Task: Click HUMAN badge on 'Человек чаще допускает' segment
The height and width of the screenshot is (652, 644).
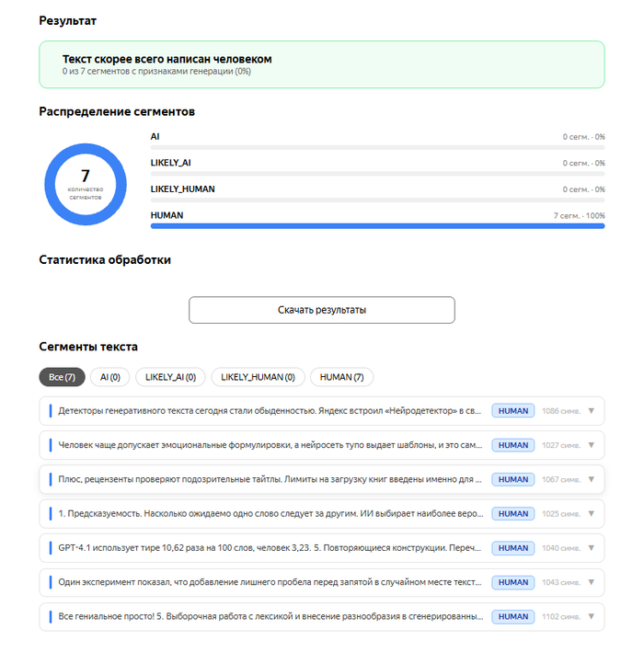Action: [x=513, y=445]
